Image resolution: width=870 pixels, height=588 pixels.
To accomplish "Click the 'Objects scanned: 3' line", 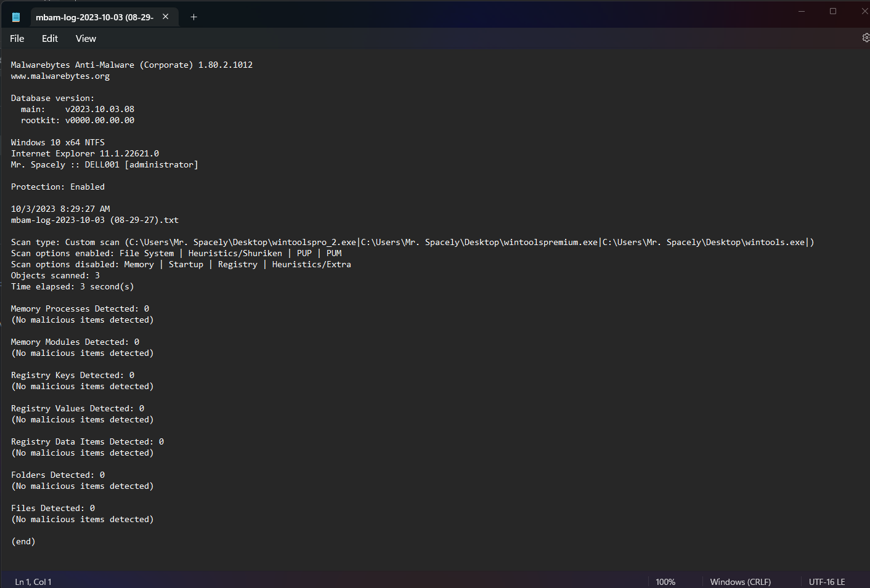I will click(x=55, y=276).
